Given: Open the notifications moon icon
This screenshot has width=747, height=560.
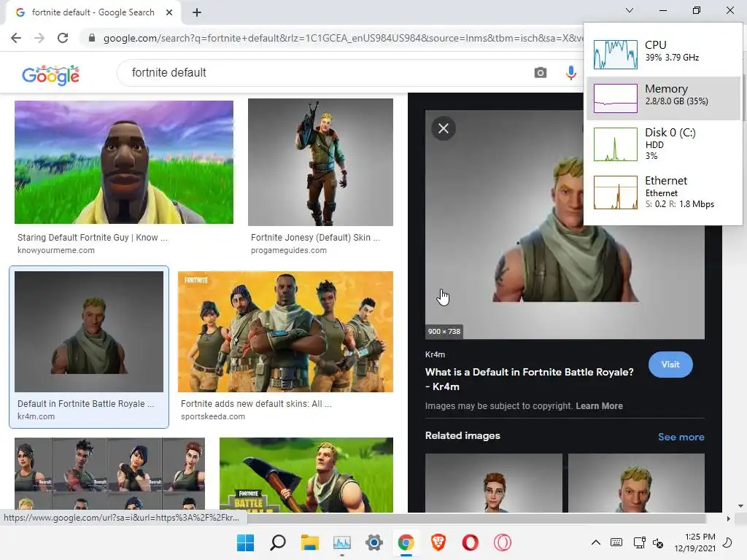Looking at the screenshot, I should click(727, 542).
